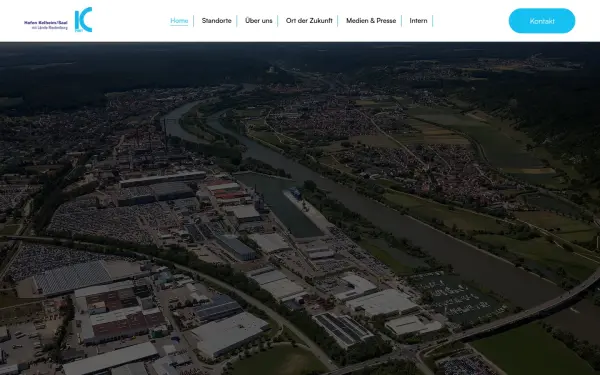Select Ort der Zukunft in navigation

coord(309,21)
